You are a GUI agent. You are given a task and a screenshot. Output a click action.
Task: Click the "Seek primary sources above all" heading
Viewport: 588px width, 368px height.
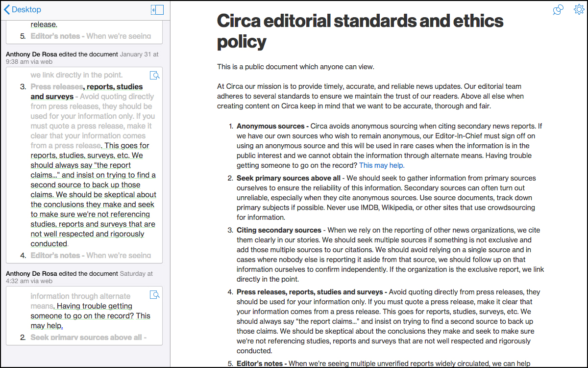[289, 178]
